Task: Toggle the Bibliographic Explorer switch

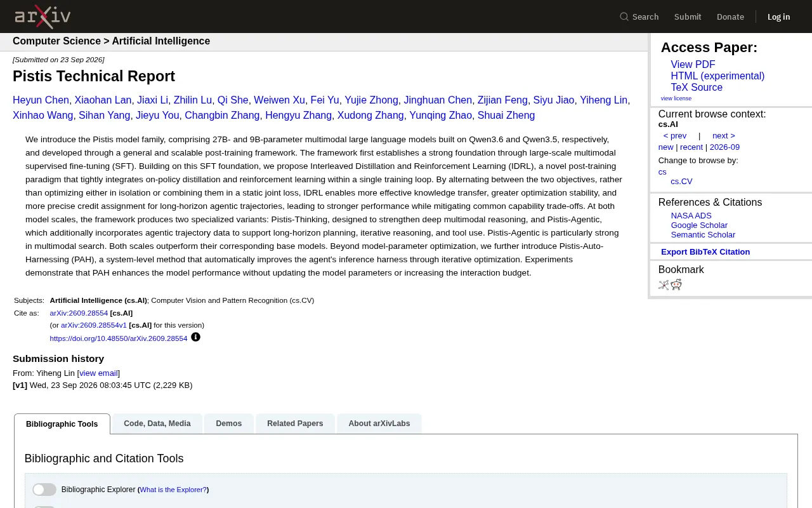Action: point(44,490)
